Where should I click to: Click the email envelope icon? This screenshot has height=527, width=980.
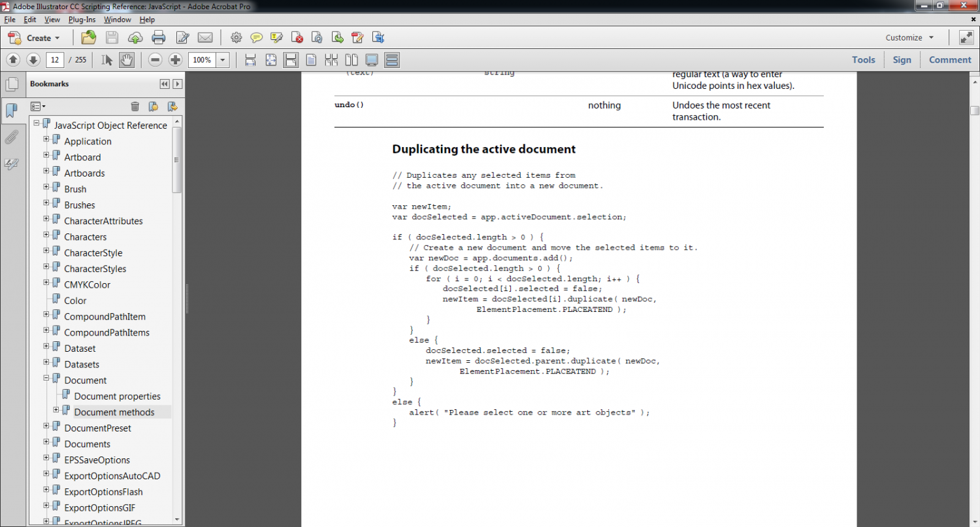[205, 37]
